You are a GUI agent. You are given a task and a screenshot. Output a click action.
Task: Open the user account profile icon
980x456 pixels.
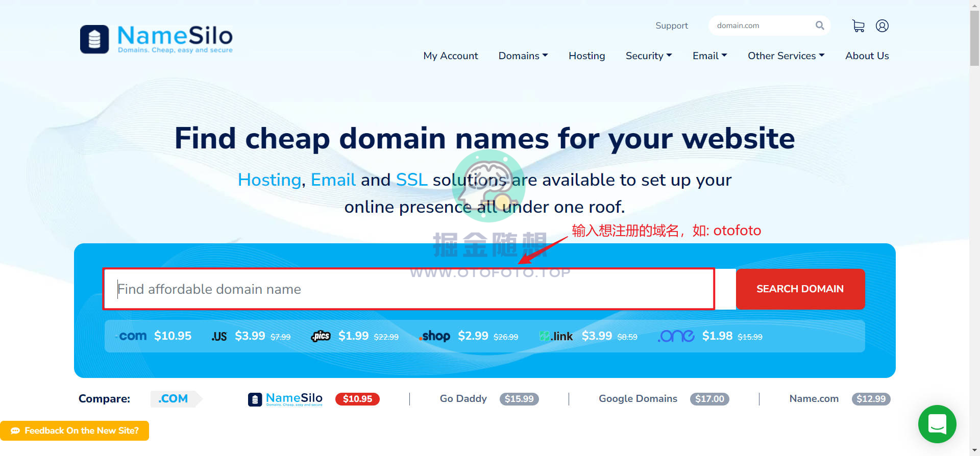coord(882,26)
